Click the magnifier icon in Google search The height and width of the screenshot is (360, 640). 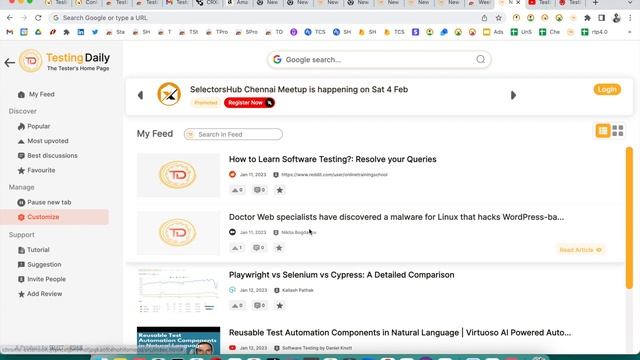[x=480, y=59]
